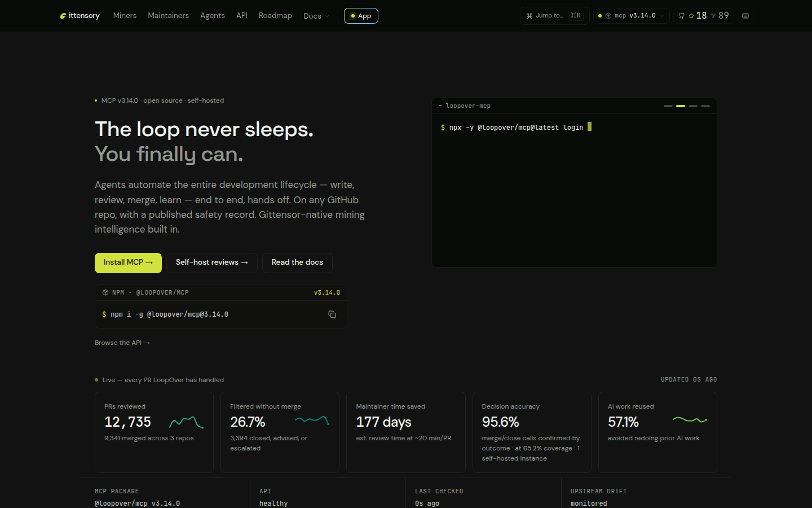This screenshot has height=508, width=812.
Task: Click the npx login command line
Action: [x=516, y=128]
